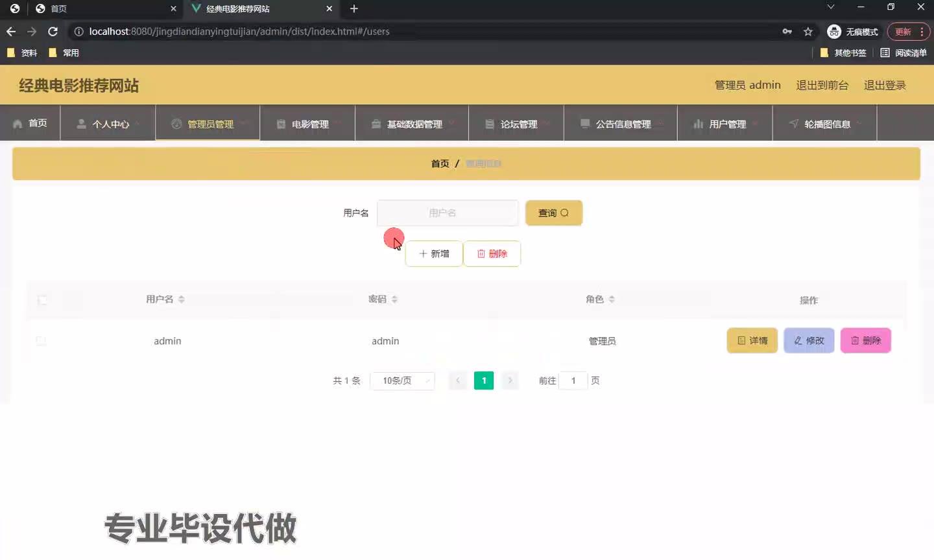Image resolution: width=934 pixels, height=560 pixels.
Task: Check the admin row checkbox
Action: (41, 341)
